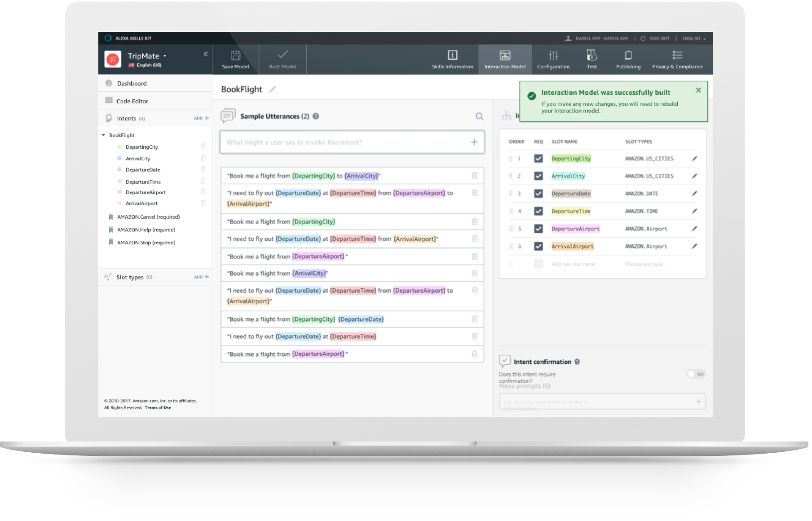
Task: Add utterance with the plus icon
Action: (474, 142)
